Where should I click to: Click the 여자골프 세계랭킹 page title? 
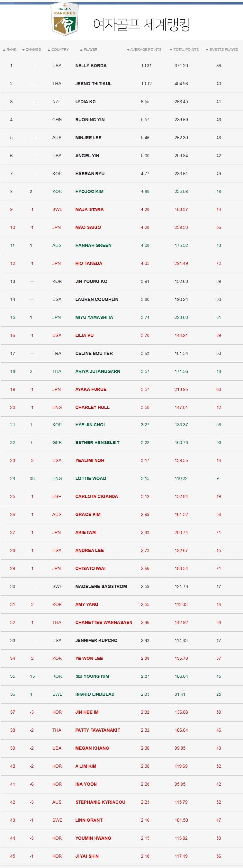click(142, 25)
